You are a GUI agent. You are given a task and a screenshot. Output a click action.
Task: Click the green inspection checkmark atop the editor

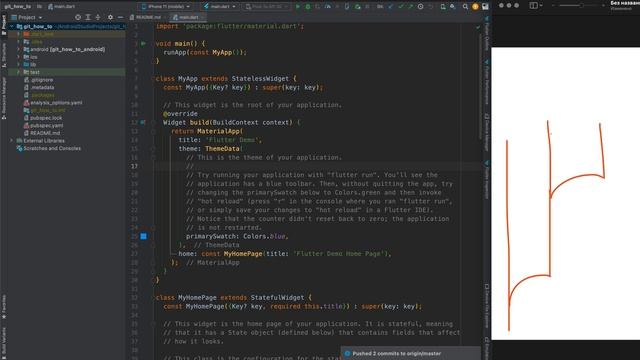coord(478,27)
